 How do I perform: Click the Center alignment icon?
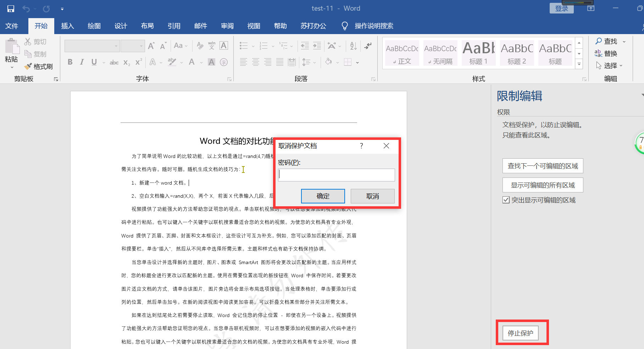pos(256,62)
